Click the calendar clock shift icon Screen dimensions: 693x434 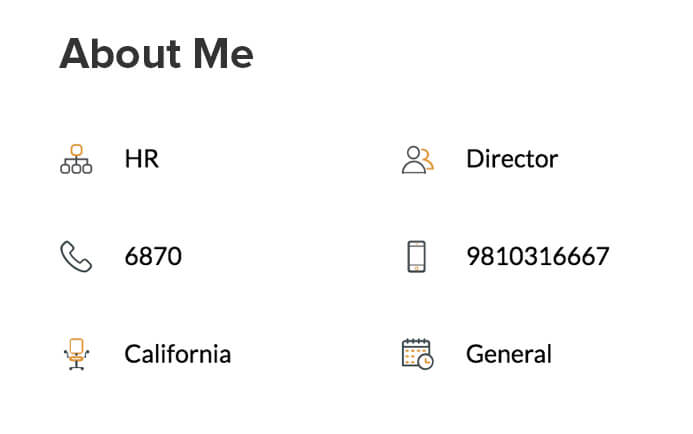(417, 354)
